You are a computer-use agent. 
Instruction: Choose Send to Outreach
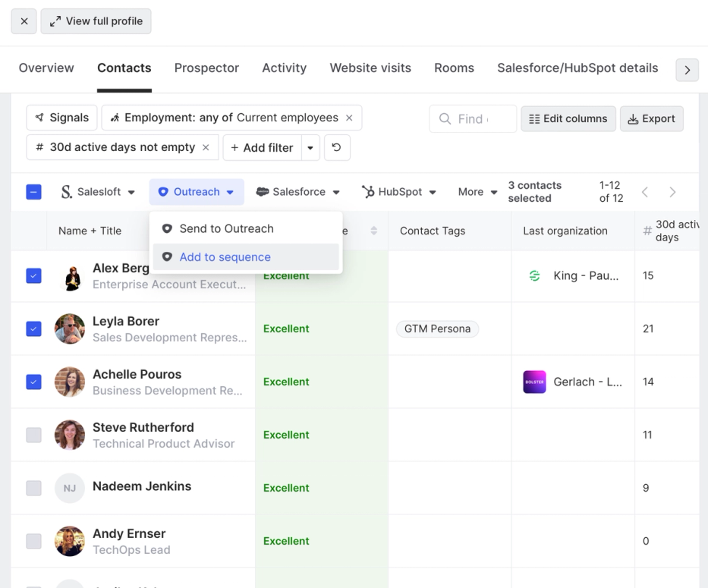[246, 228]
